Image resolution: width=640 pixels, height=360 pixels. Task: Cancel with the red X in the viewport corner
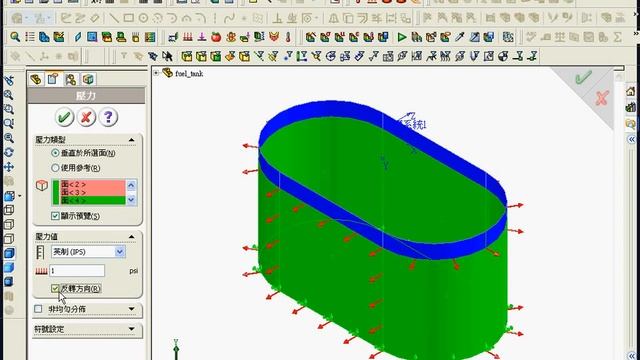[x=602, y=98]
